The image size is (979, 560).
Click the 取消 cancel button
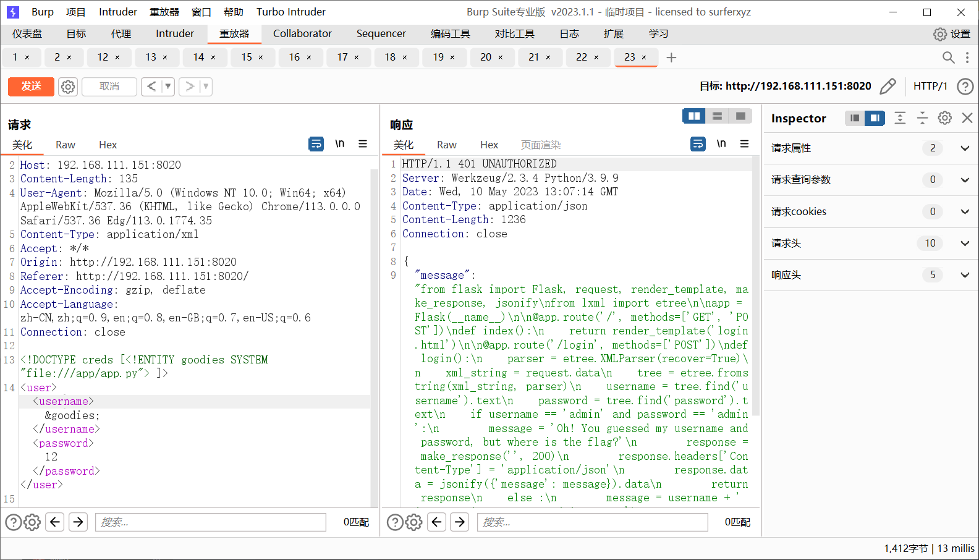click(x=109, y=87)
